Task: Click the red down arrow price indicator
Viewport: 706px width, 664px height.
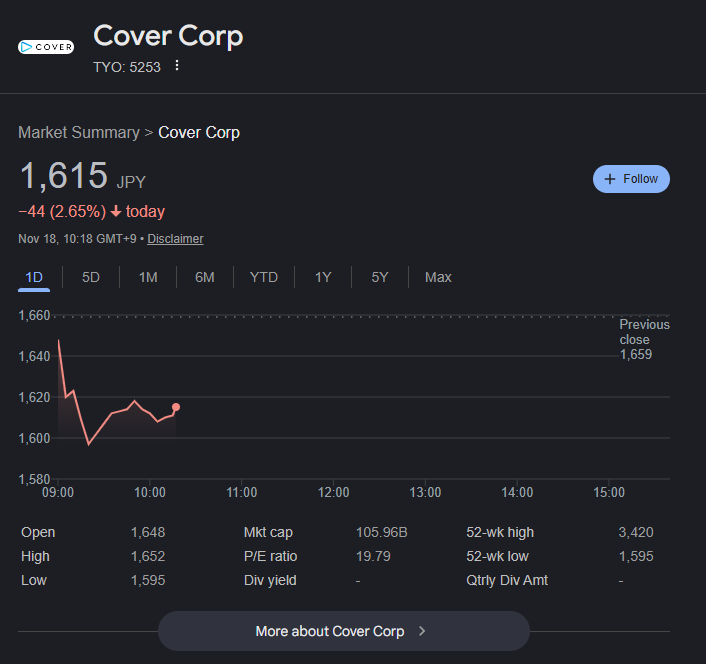Action: pos(116,212)
